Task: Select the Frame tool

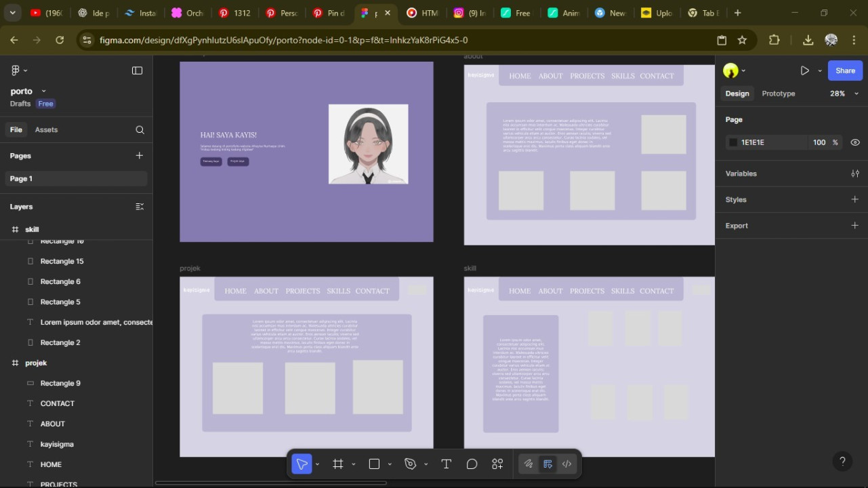Action: (338, 464)
